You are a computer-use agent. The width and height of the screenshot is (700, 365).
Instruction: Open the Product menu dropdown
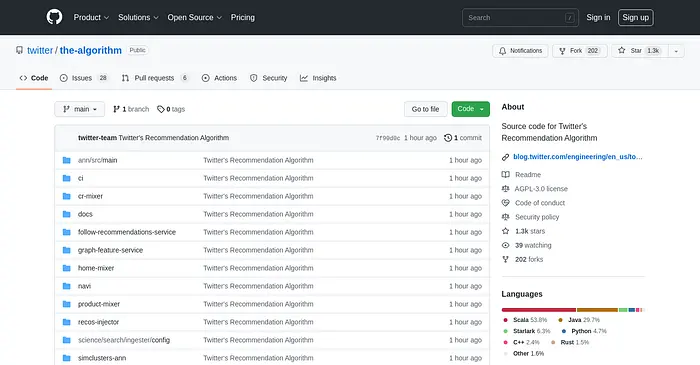pyautogui.click(x=91, y=17)
